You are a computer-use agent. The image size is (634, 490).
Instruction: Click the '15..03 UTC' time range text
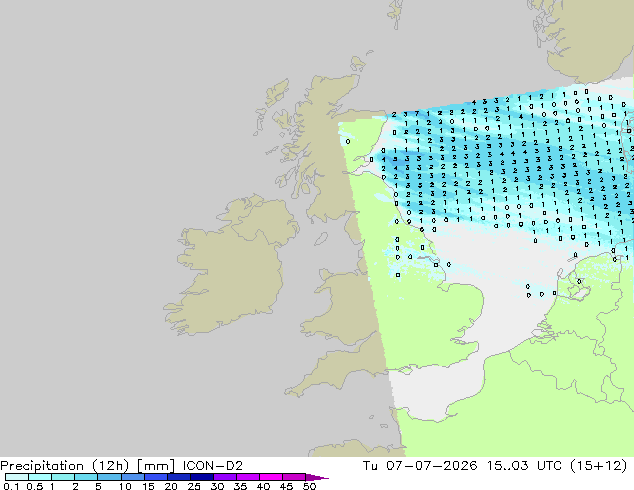(x=524, y=466)
